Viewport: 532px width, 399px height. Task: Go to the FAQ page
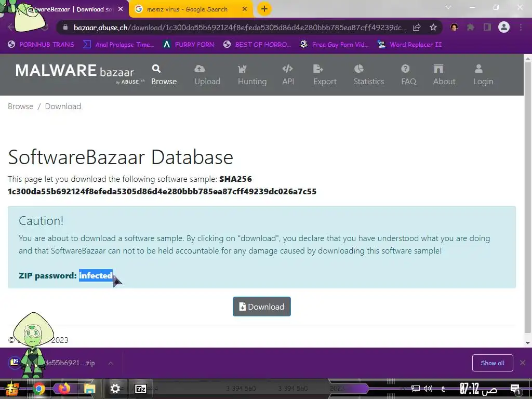408,75
